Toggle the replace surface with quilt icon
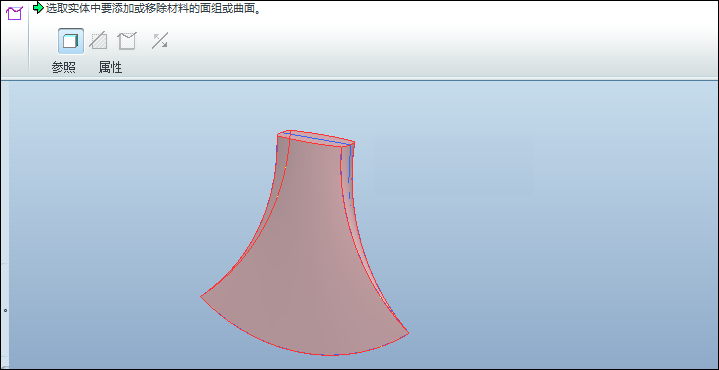The height and width of the screenshot is (370, 719). (127, 41)
